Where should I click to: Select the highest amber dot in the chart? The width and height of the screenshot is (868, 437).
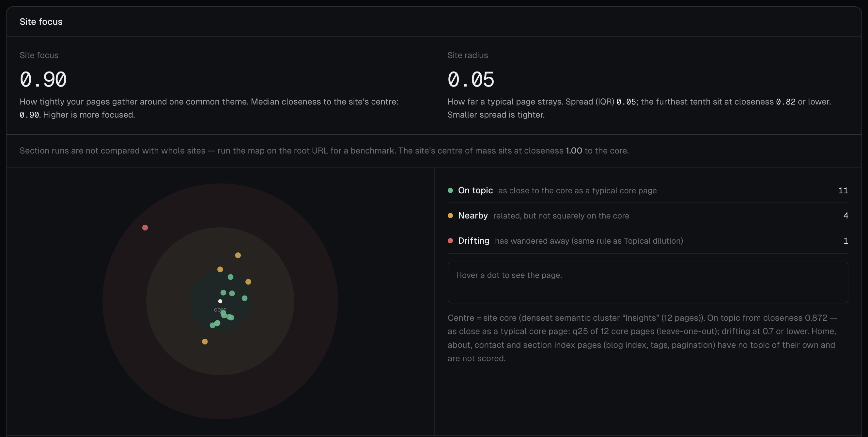click(x=238, y=255)
